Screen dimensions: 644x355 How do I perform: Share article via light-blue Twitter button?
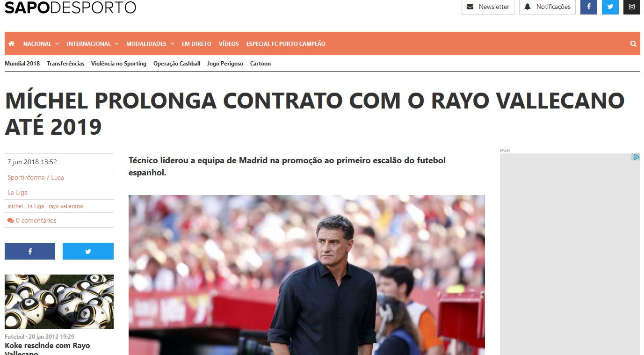(88, 251)
